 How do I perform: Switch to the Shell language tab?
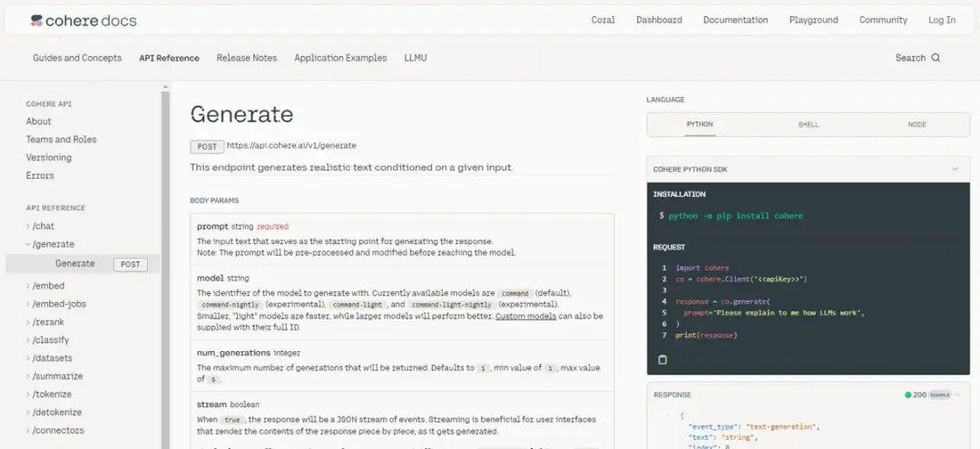coord(808,124)
